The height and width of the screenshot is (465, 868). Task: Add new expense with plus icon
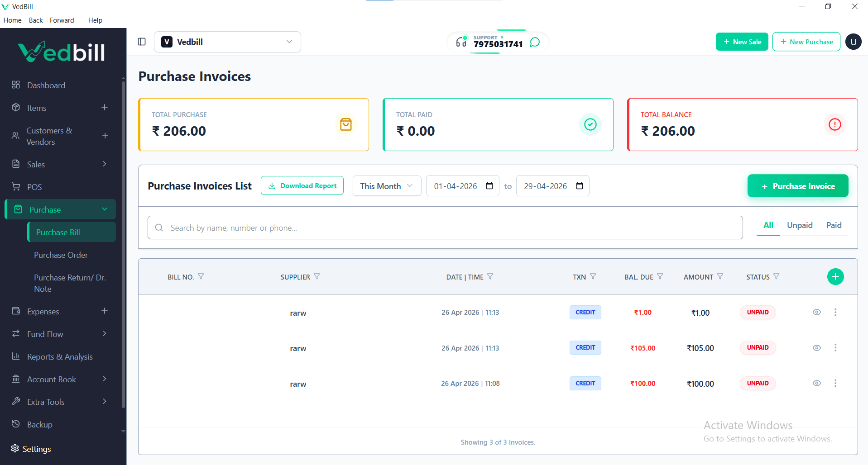105,311
